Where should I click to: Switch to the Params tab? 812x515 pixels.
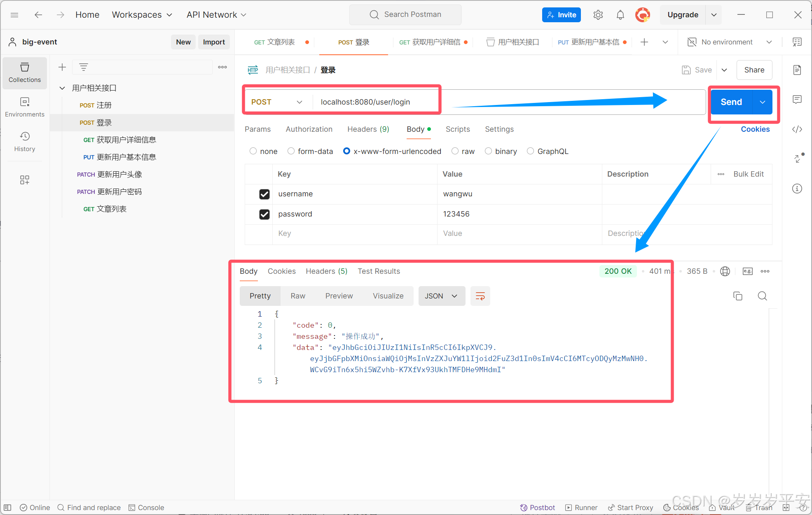[x=257, y=129]
